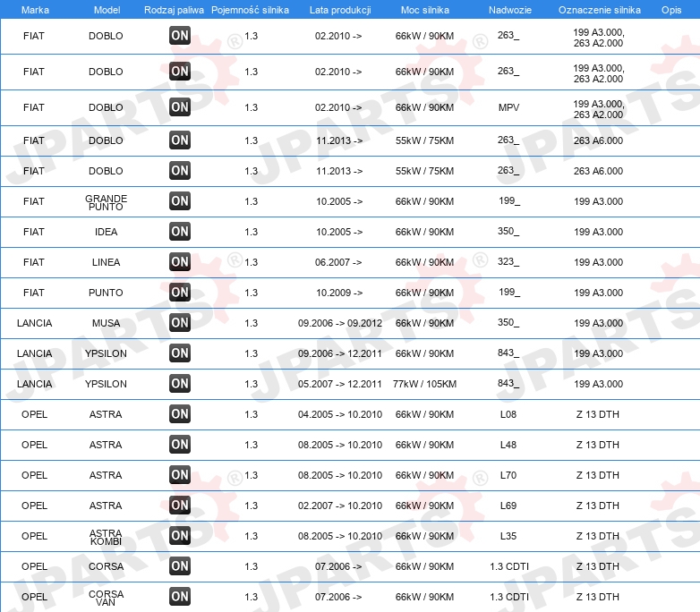
Task: Click the GRANDE PUNTO model cell
Action: [106, 202]
